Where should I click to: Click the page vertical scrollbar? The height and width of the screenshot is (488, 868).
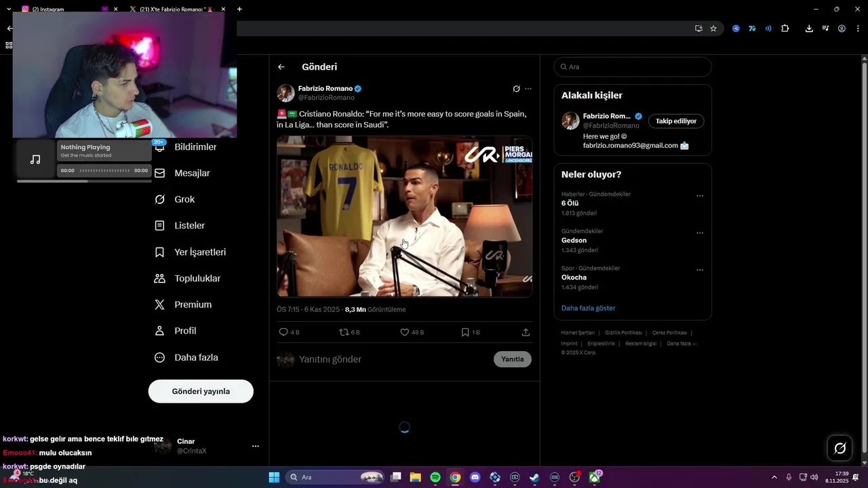[x=864, y=258]
